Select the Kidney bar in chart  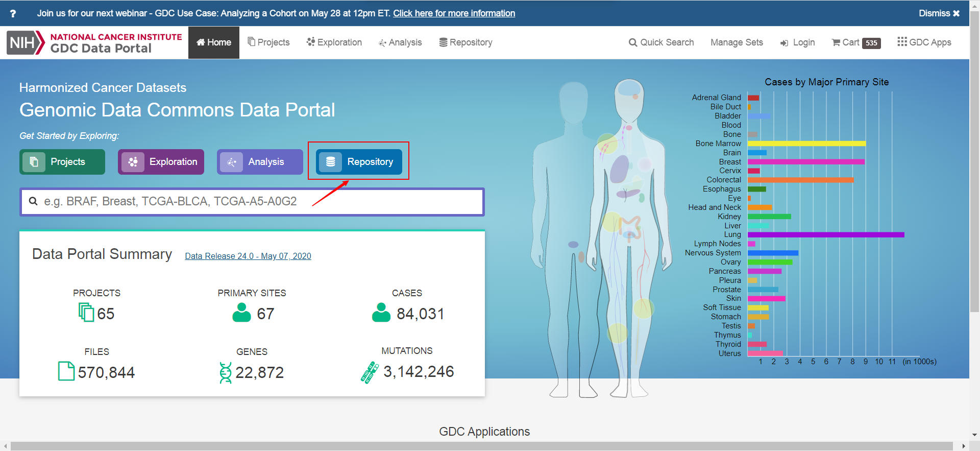(769, 217)
